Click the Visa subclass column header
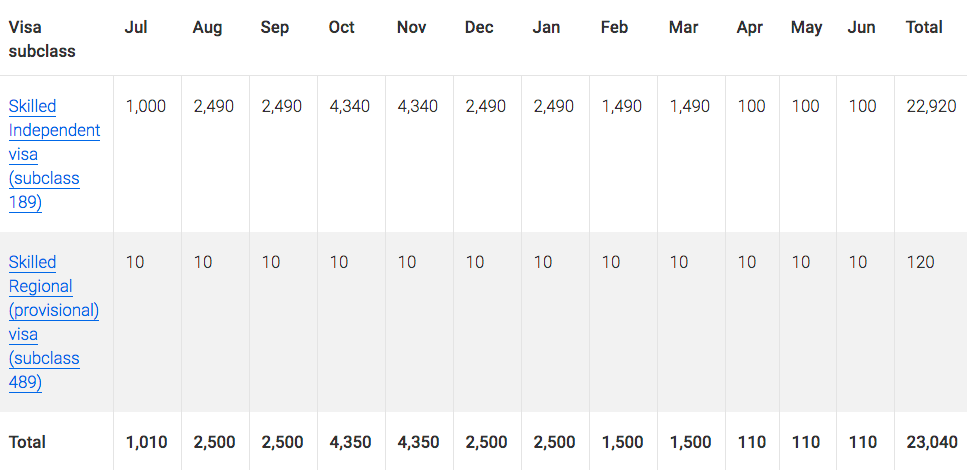Image resolution: width=967 pixels, height=470 pixels. [42, 39]
